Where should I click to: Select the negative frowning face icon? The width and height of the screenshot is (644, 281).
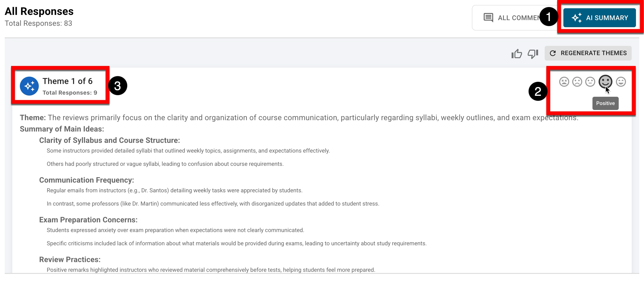tap(577, 82)
